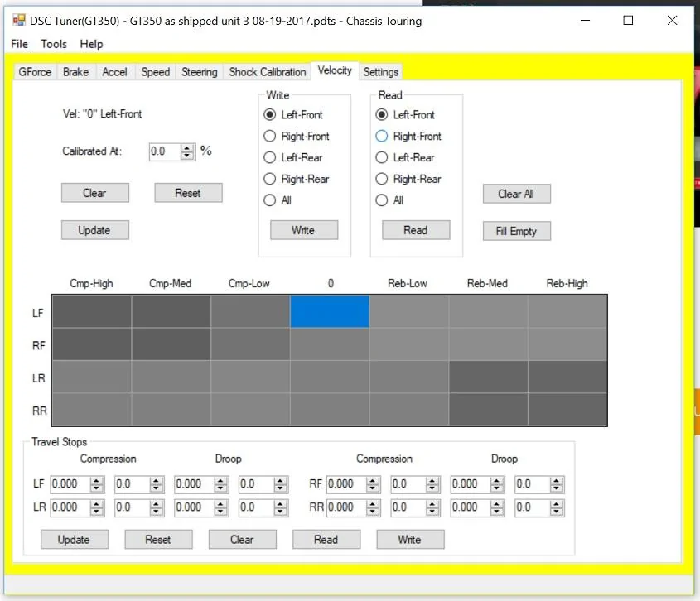Switch to the Brake tab
Viewport: 700px width, 601px height.
76,72
